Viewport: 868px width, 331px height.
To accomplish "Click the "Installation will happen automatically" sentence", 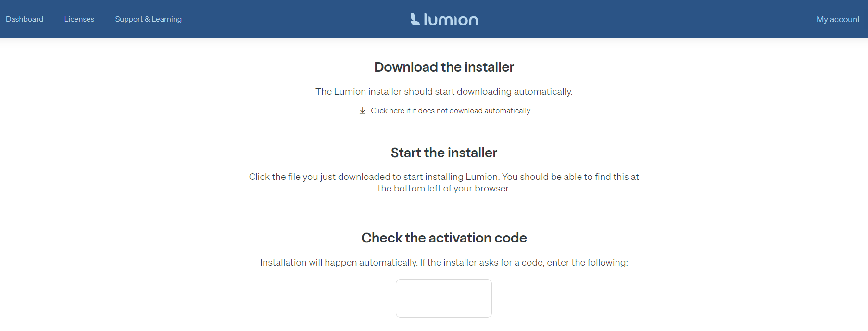I will tap(339, 262).
